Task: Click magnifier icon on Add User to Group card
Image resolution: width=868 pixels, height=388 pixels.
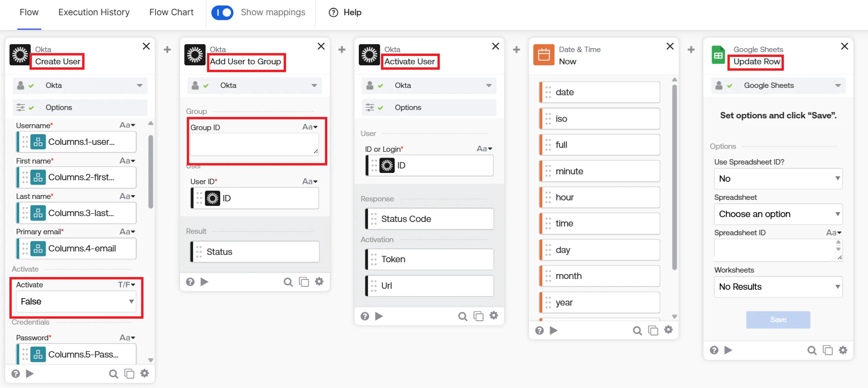Action: 289,282
